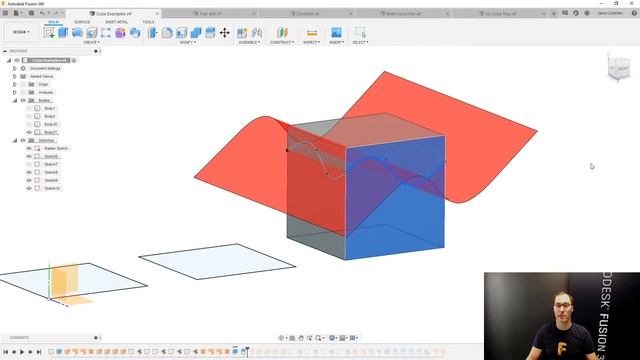Image resolution: width=640 pixels, height=360 pixels.
Task: Click the Move/Copy arrows icon
Action: [224, 33]
